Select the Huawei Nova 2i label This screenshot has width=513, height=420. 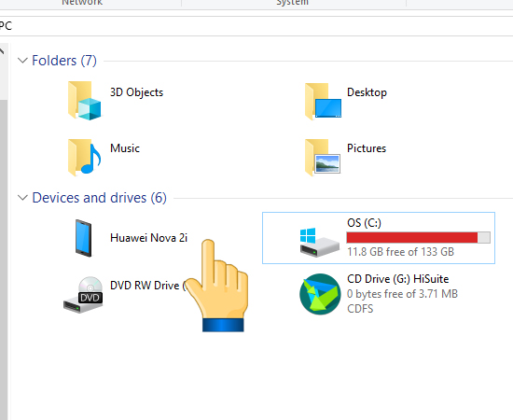click(148, 238)
